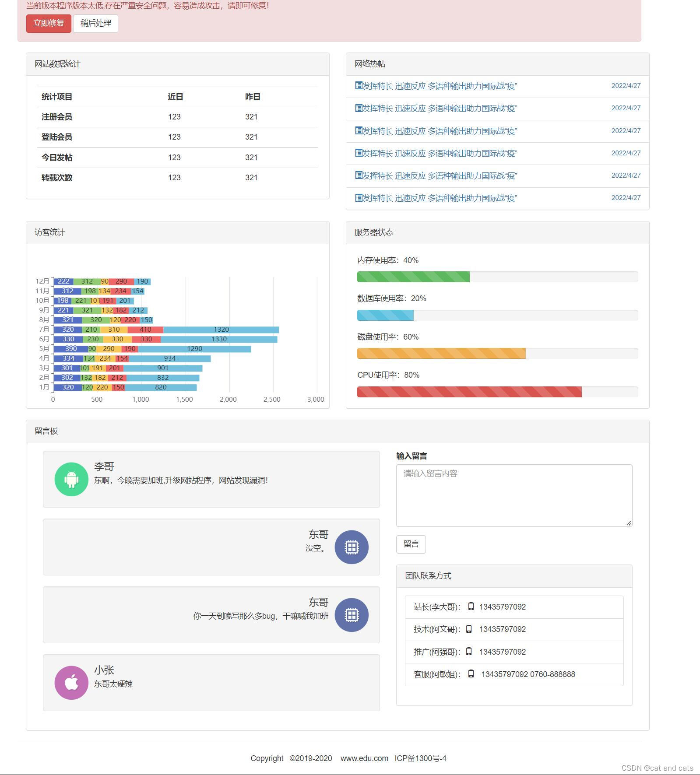
Task: Click phone icon for 客服(阿敏姐)
Action: (x=471, y=674)
